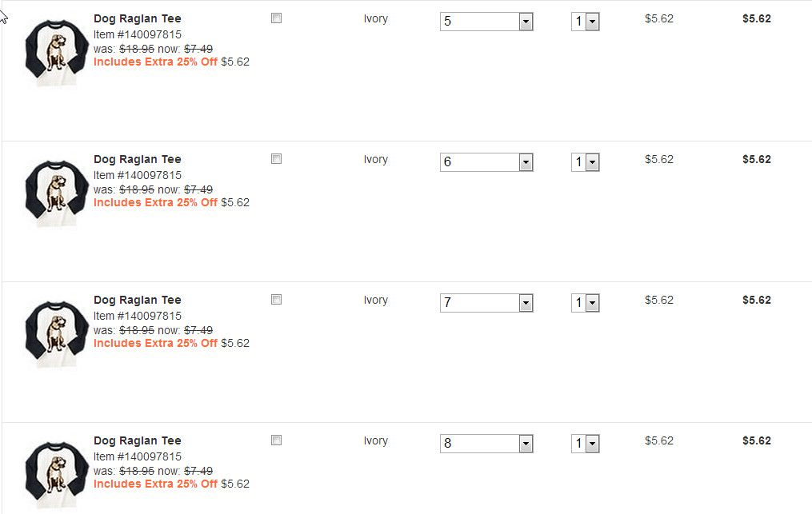Tick the checkbox for the size 5 tee
812x514 pixels.
[277, 18]
